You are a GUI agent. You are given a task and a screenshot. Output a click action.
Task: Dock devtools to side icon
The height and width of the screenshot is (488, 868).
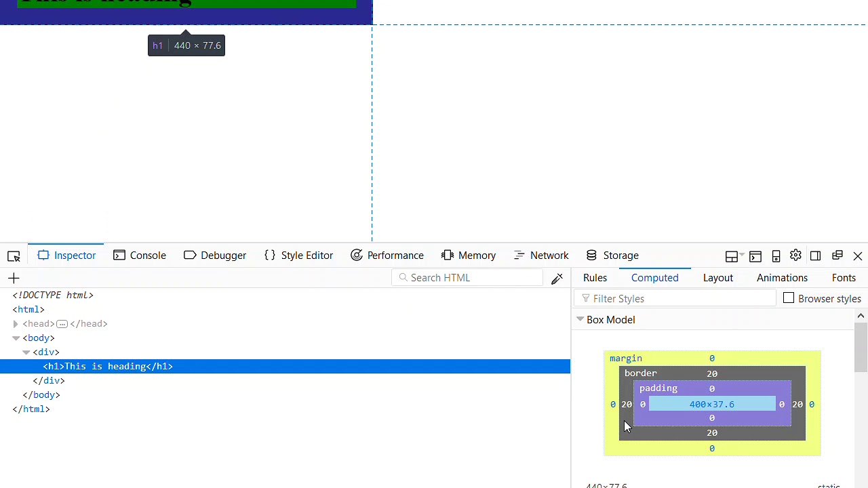[816, 256]
